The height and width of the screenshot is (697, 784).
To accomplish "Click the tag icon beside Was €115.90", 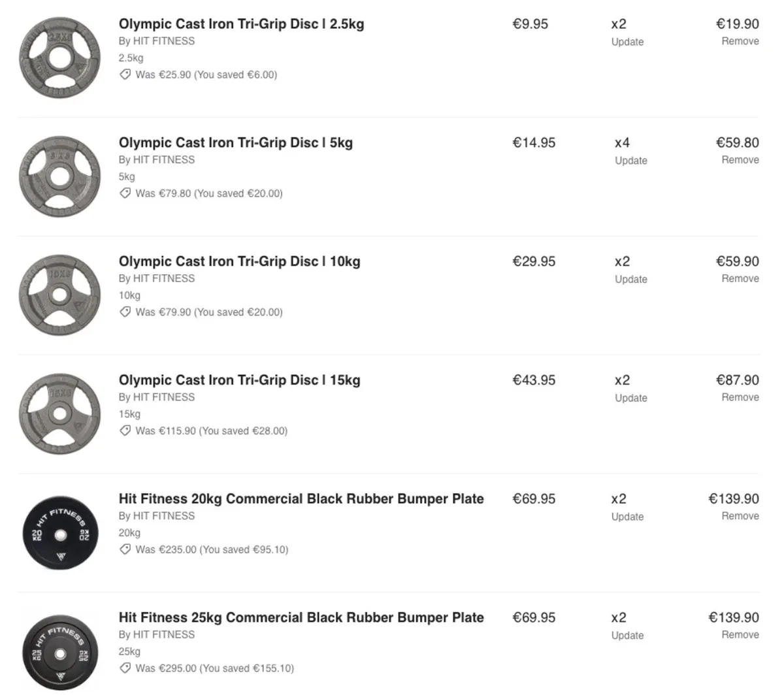I will pyautogui.click(x=125, y=430).
